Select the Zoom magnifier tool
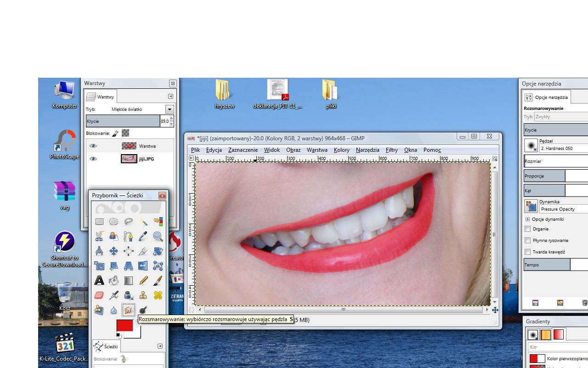This screenshot has height=368, width=588. (158, 236)
